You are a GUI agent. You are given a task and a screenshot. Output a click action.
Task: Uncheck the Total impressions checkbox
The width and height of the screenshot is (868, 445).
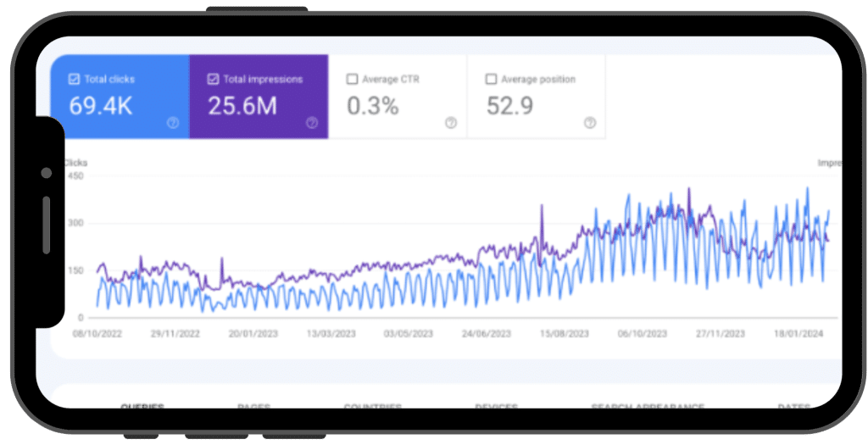pos(213,80)
